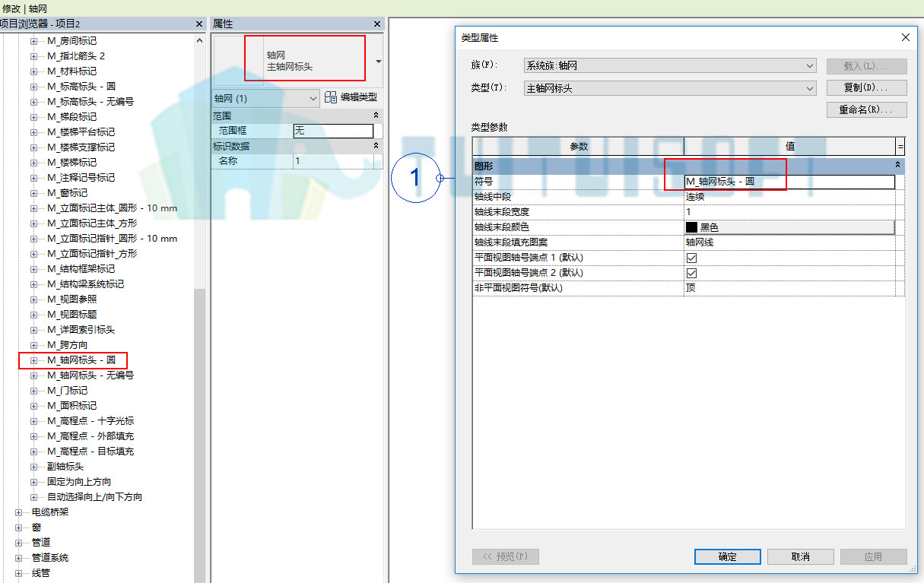The height and width of the screenshot is (583, 924).
Task: Select M_门标记 in project browser
Action: coord(67,390)
